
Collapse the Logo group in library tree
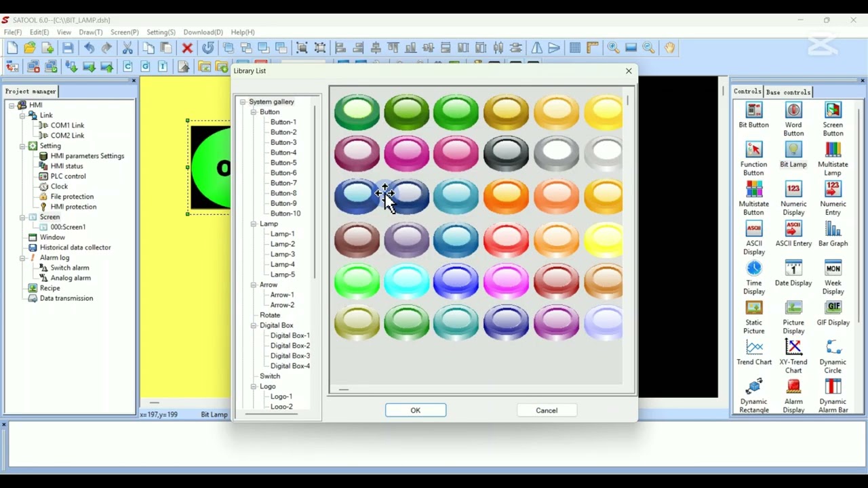(x=254, y=386)
